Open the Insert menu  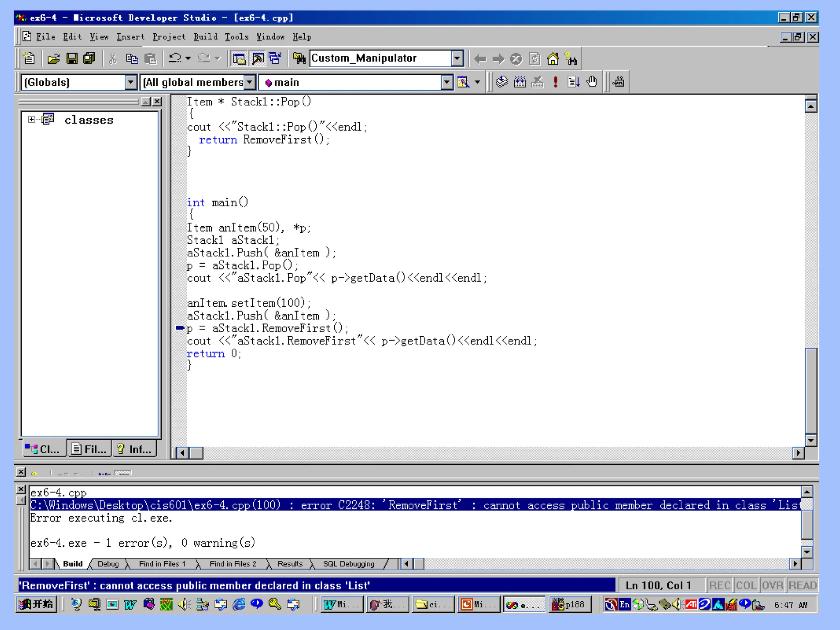[x=130, y=37]
